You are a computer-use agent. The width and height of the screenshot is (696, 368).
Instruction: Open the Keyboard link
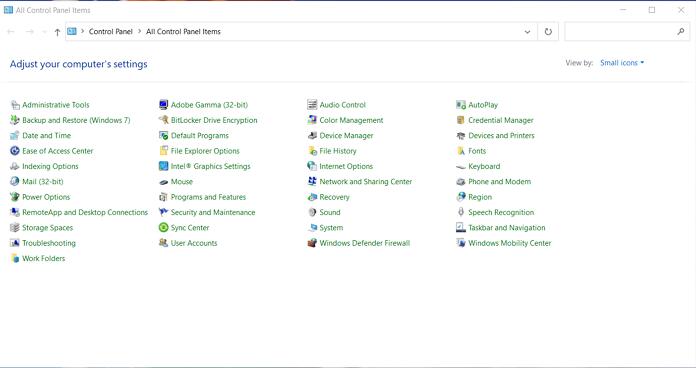click(x=484, y=166)
